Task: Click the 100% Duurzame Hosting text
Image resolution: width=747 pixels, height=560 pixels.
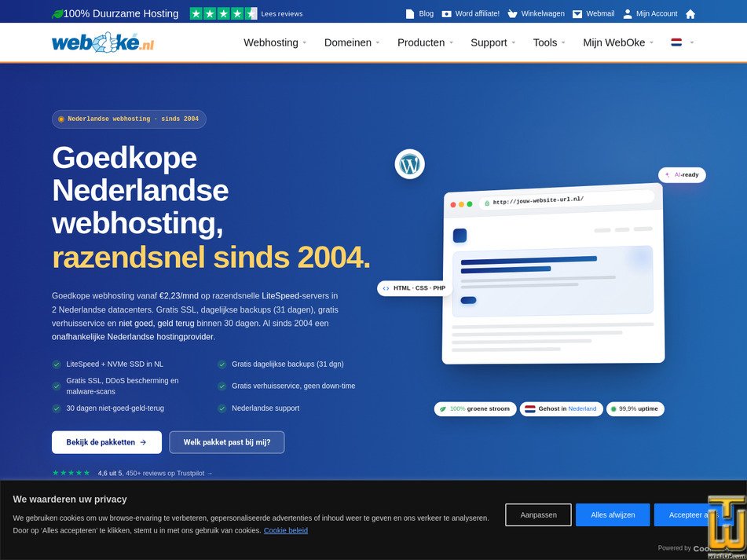Action: pyautogui.click(x=121, y=14)
